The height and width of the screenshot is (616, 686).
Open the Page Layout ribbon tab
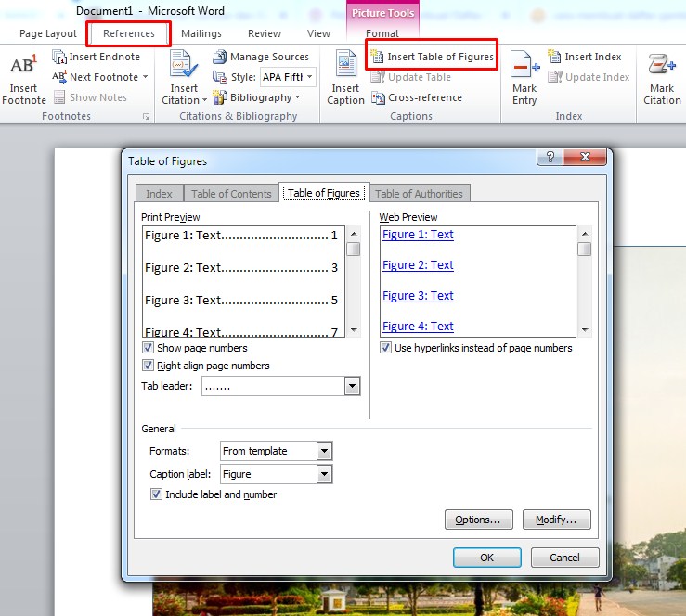(47, 33)
